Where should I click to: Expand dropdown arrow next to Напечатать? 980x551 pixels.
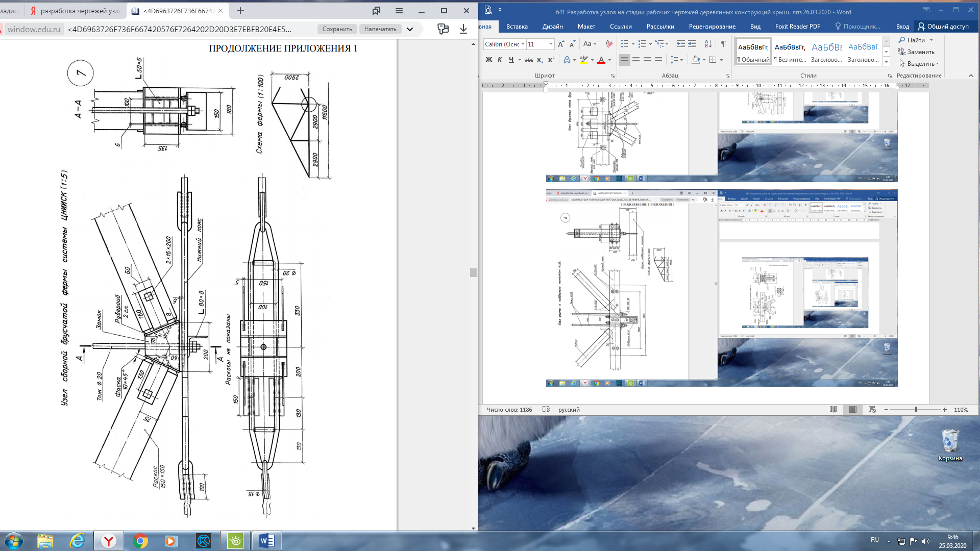[x=410, y=29]
